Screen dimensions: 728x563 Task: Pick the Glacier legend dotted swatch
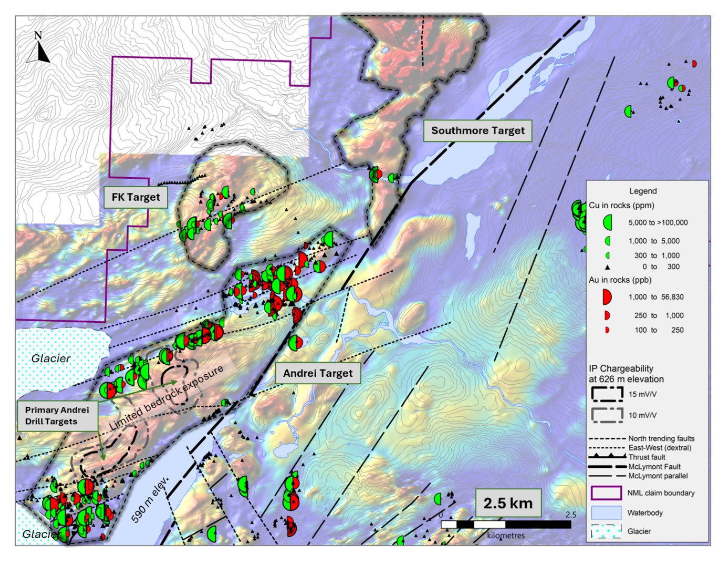pos(607,531)
